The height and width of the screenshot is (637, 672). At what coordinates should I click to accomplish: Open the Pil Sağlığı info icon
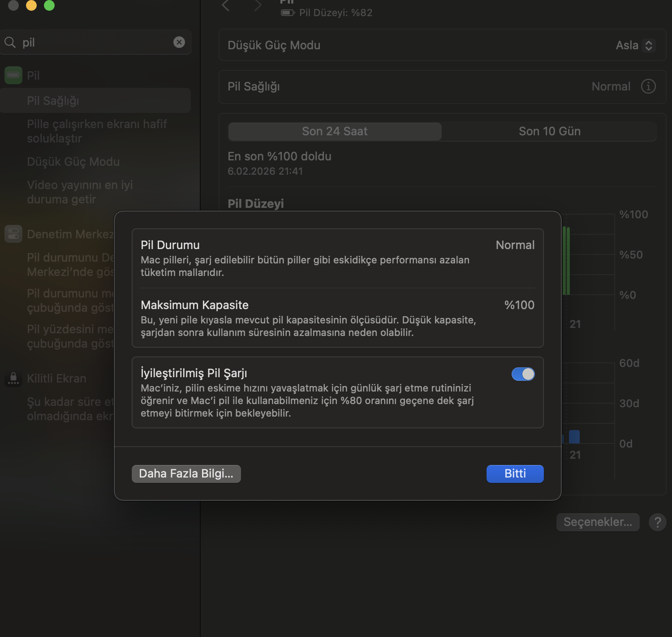[x=648, y=86]
